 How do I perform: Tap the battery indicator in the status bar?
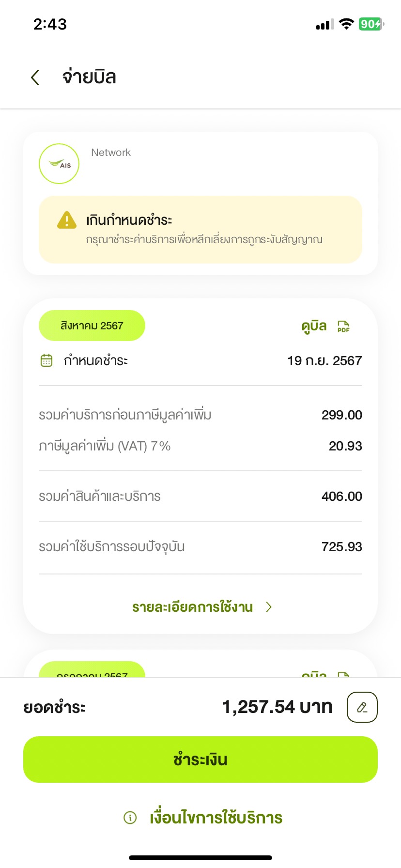[x=371, y=24]
